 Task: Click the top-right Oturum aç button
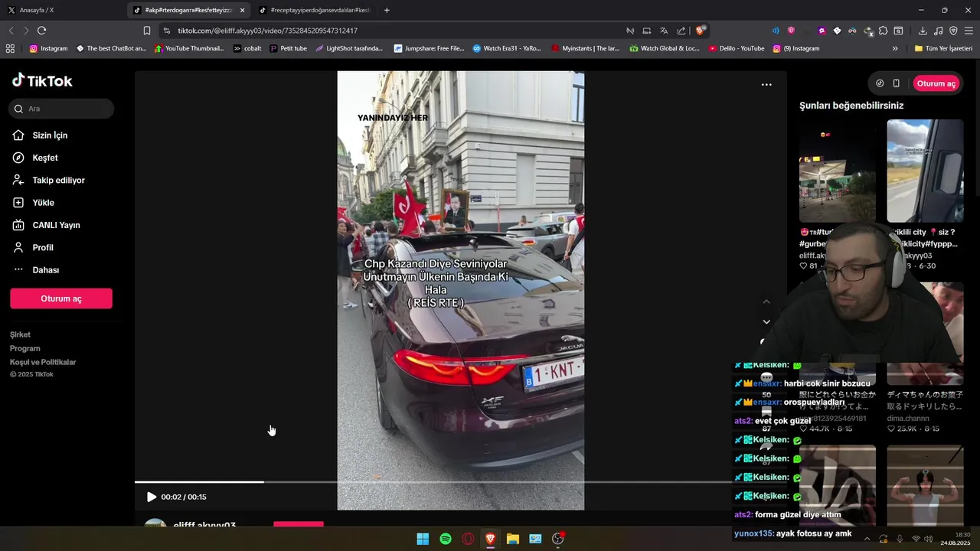click(936, 83)
